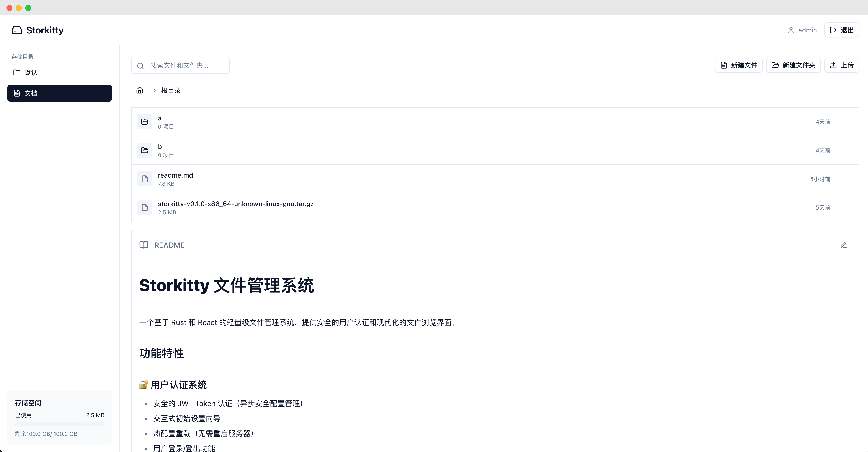This screenshot has width=868, height=452.
Task: Click the README book icon
Action: (x=144, y=245)
